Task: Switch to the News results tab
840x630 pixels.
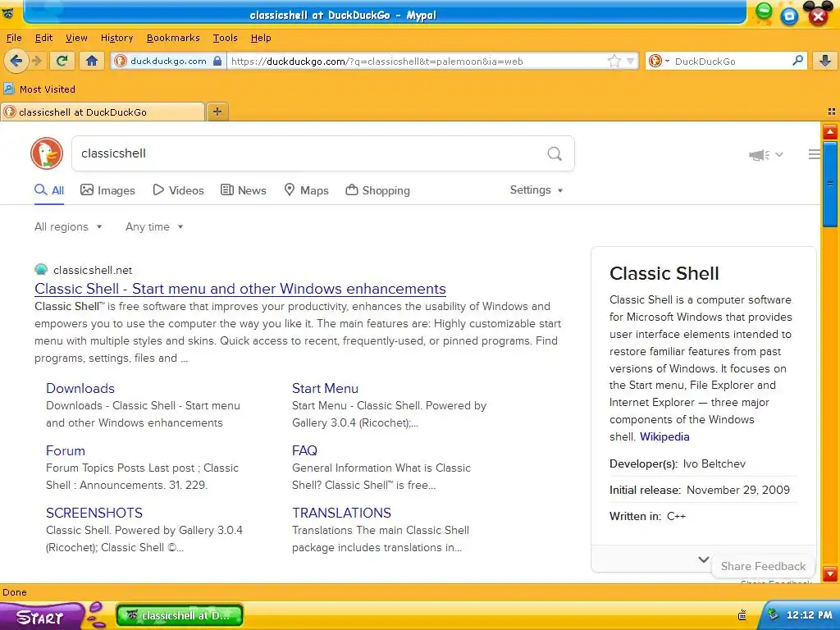Action: 243,190
